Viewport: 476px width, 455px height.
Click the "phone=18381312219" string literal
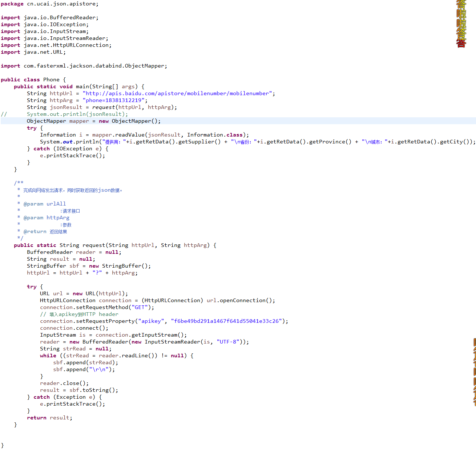[114, 100]
